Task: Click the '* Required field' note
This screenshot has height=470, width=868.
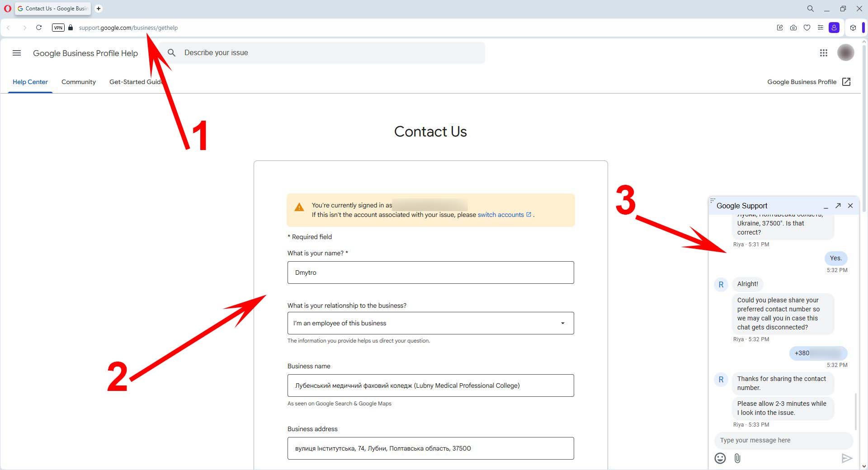Action: tap(310, 237)
